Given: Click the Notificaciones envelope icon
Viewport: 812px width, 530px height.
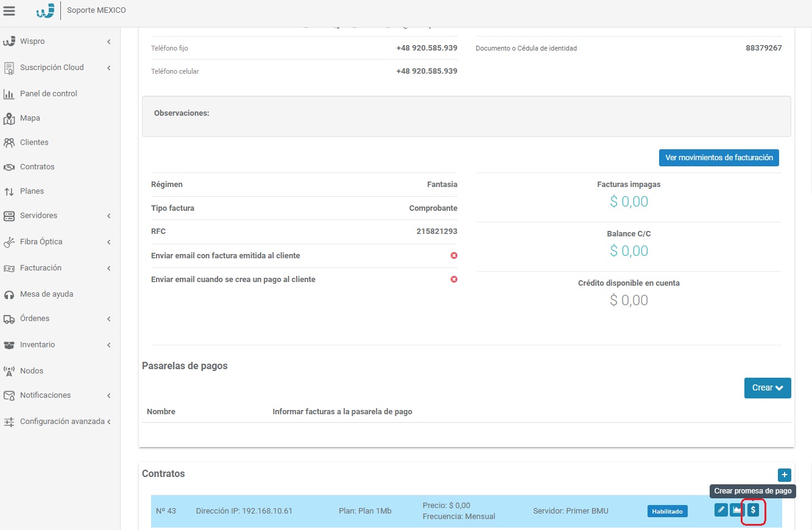Looking at the screenshot, I should point(9,395).
